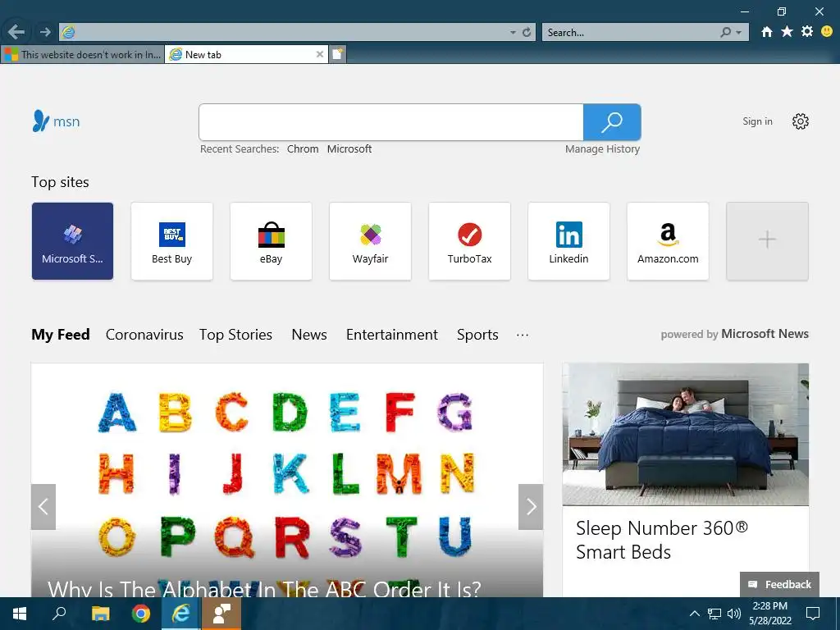Open taskbar search magnifier
This screenshot has height=630, width=840.
tap(59, 614)
